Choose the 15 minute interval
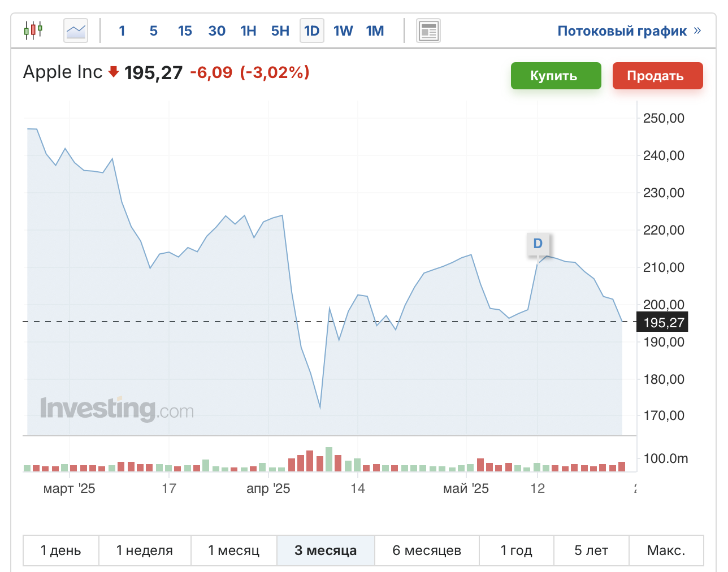This screenshot has height=572, width=728. point(185,31)
